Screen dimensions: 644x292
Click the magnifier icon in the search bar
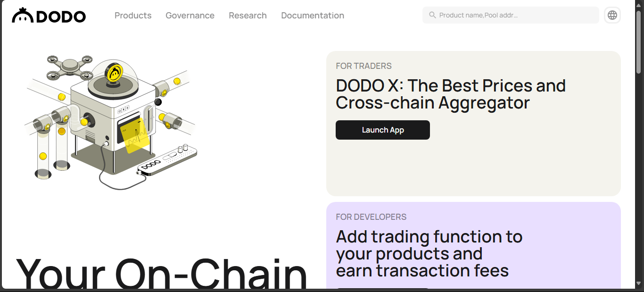[432, 15]
